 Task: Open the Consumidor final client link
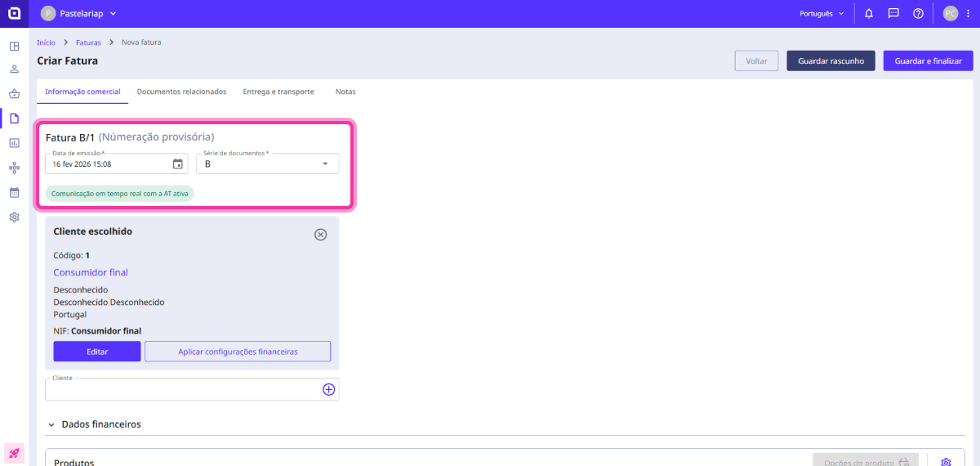click(91, 272)
